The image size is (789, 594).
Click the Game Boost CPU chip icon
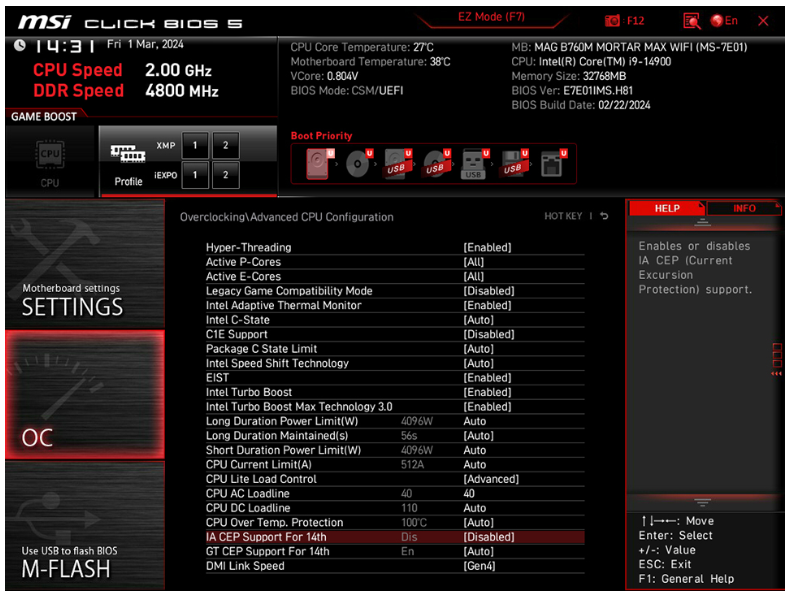(50, 154)
